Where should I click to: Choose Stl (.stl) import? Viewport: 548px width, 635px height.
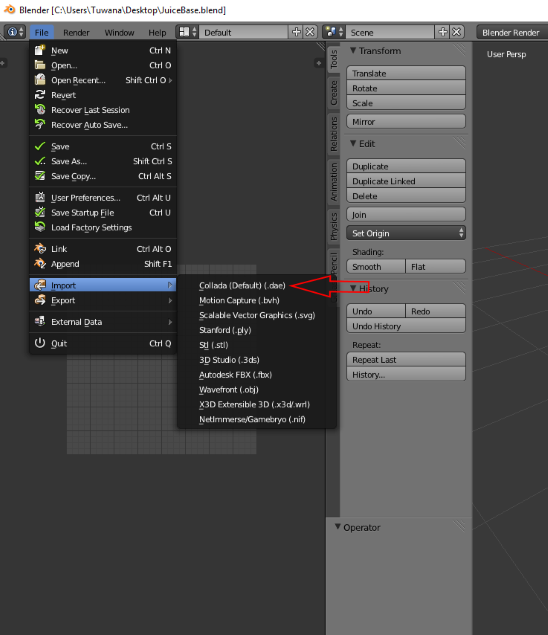pos(257,345)
